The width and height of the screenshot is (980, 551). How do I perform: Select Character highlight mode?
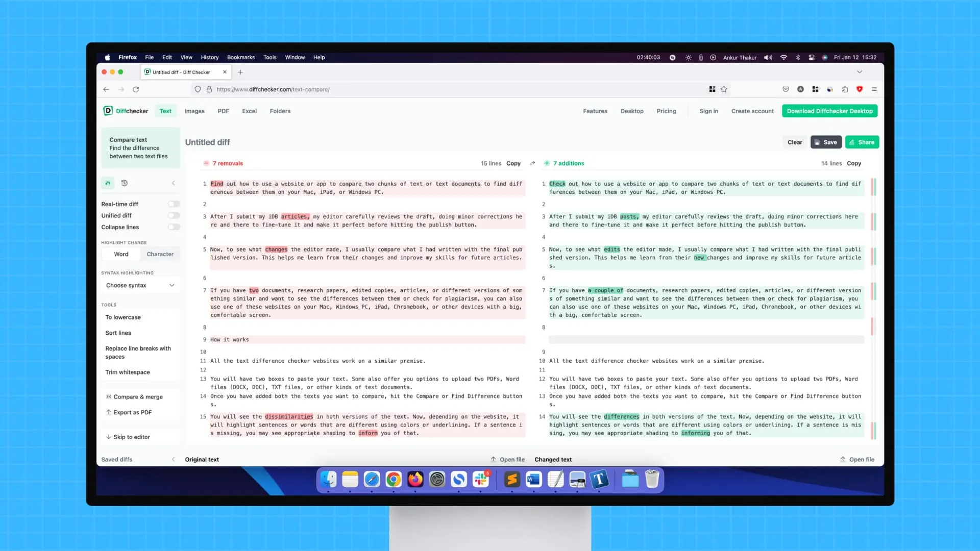[160, 254]
